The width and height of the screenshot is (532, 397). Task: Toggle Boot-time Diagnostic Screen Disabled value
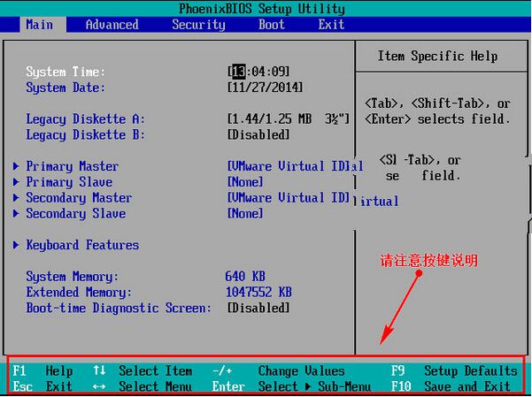pyautogui.click(x=258, y=309)
